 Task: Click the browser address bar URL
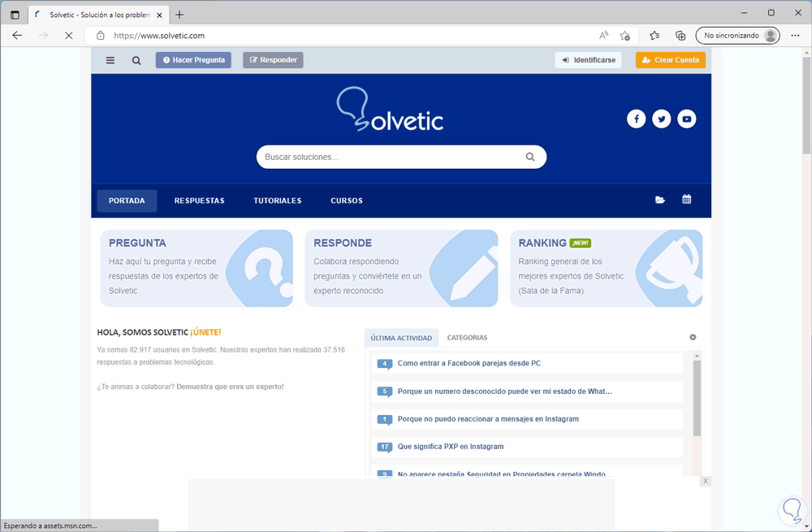click(159, 36)
